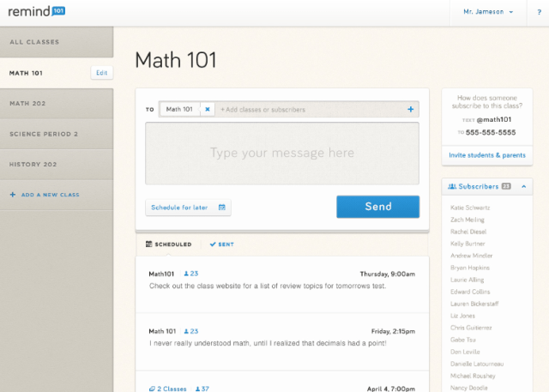Click the calendar icon on Schedule for later
This screenshot has height=392, width=549.
[222, 208]
